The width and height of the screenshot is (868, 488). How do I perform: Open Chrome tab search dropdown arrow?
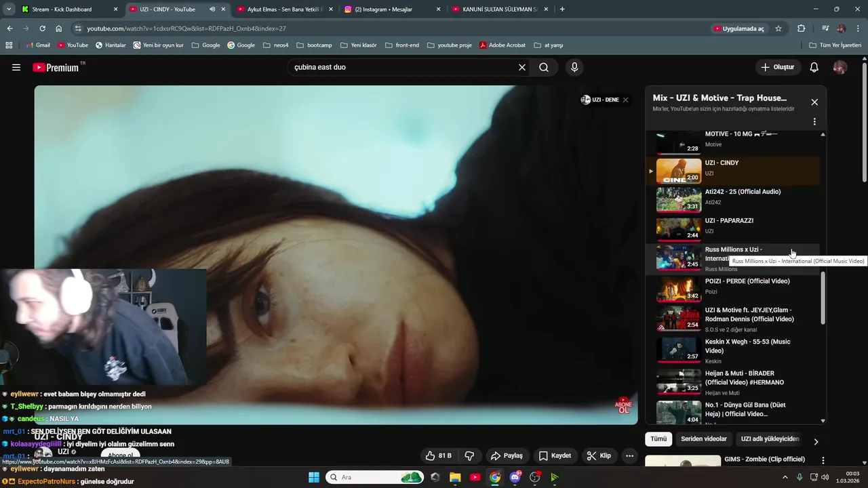point(9,9)
